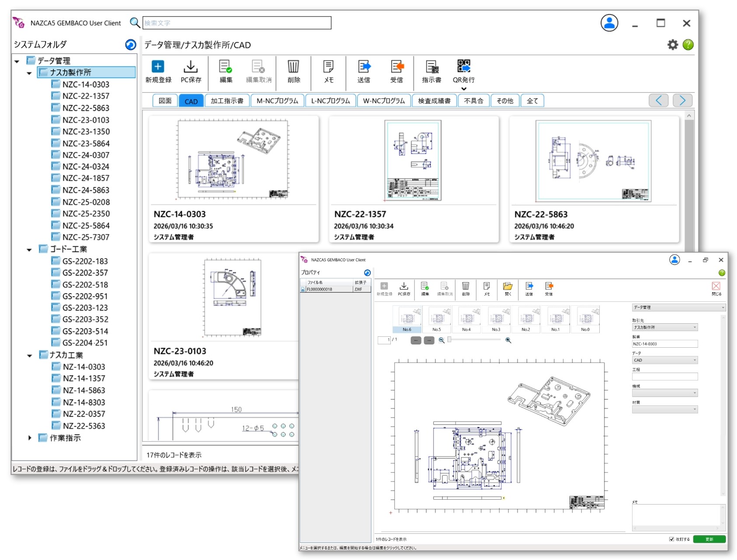Refresh プロパティ panel with blue circular icon

coord(367,273)
